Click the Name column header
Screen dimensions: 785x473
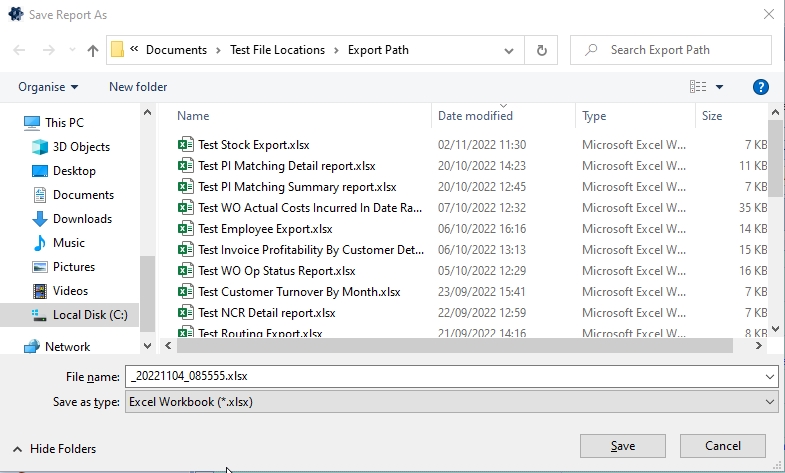(193, 116)
